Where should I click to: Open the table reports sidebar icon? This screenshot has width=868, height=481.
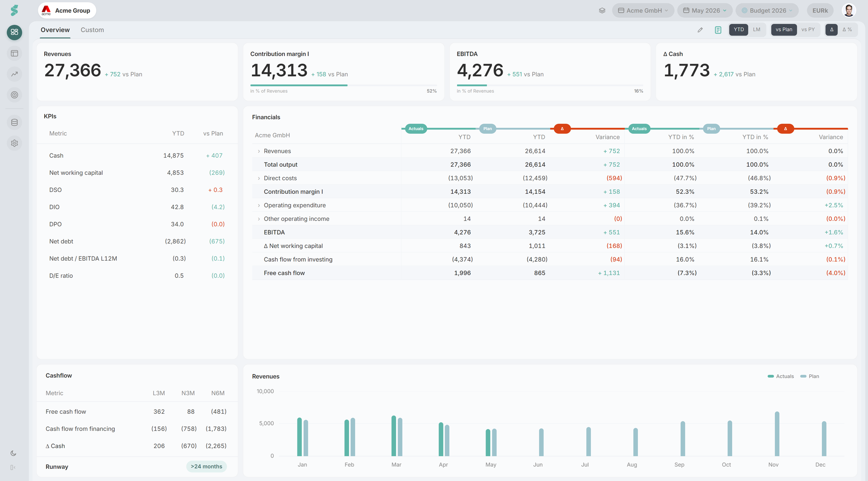[x=14, y=53]
